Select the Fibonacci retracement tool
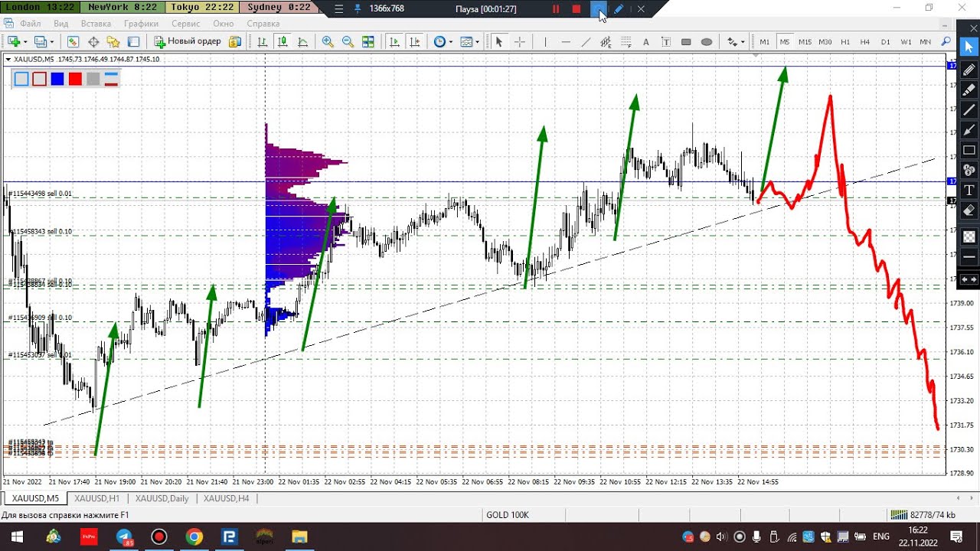The height and width of the screenshot is (551, 980). pyautogui.click(x=626, y=41)
